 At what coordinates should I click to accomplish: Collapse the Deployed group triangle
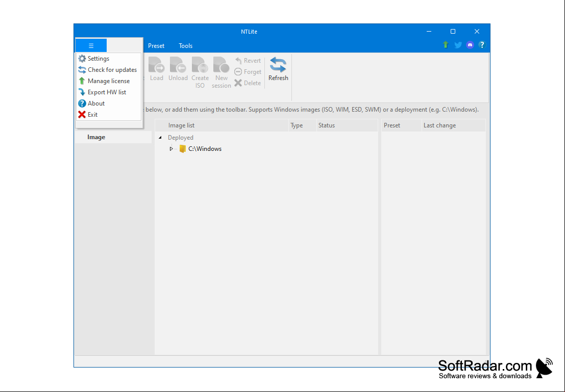tap(160, 138)
